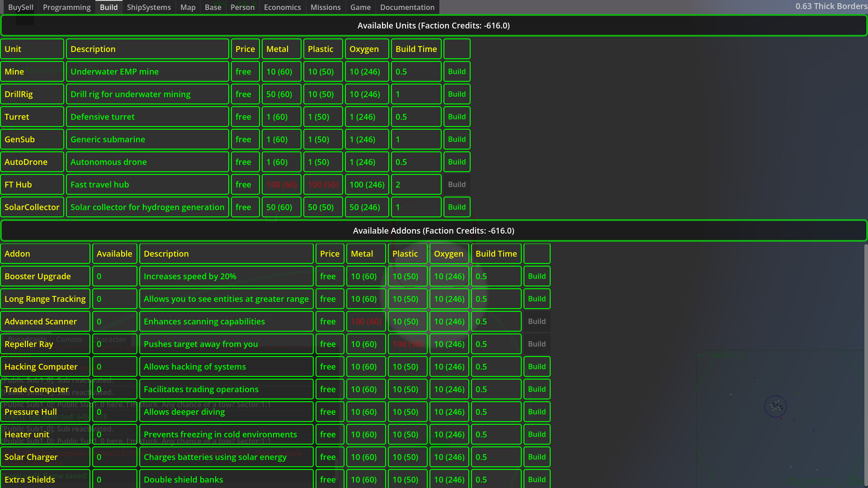The width and height of the screenshot is (868, 488).
Task: Build the Extra Shields addon
Action: pos(537,479)
